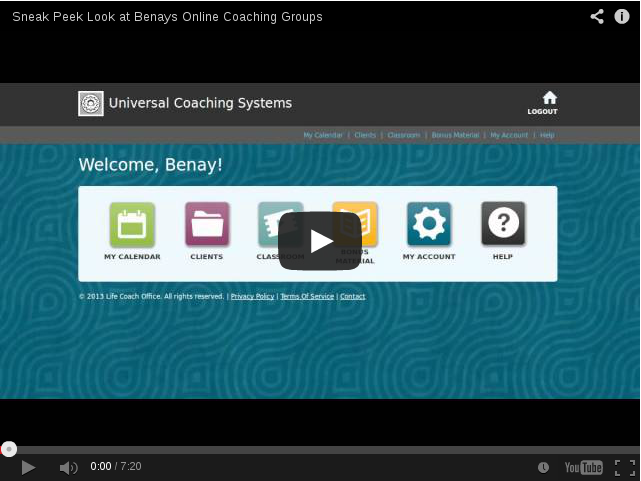Click the Universal Coaching Systems logo
The image size is (641, 481).
(91, 103)
